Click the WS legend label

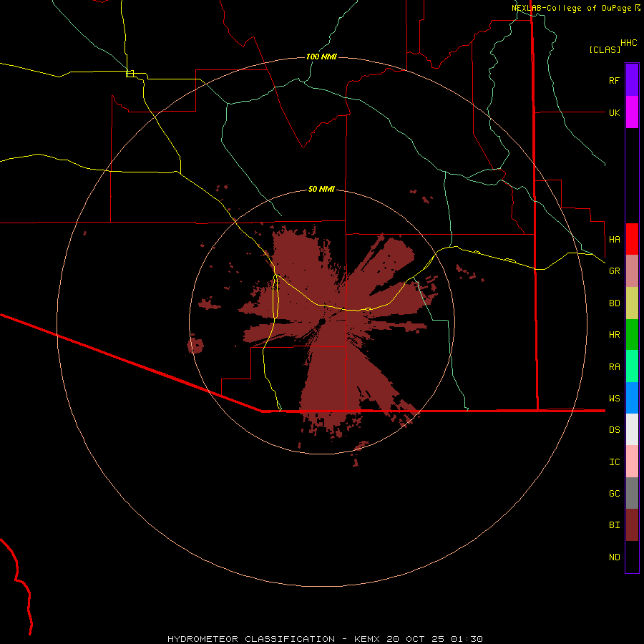tap(614, 398)
